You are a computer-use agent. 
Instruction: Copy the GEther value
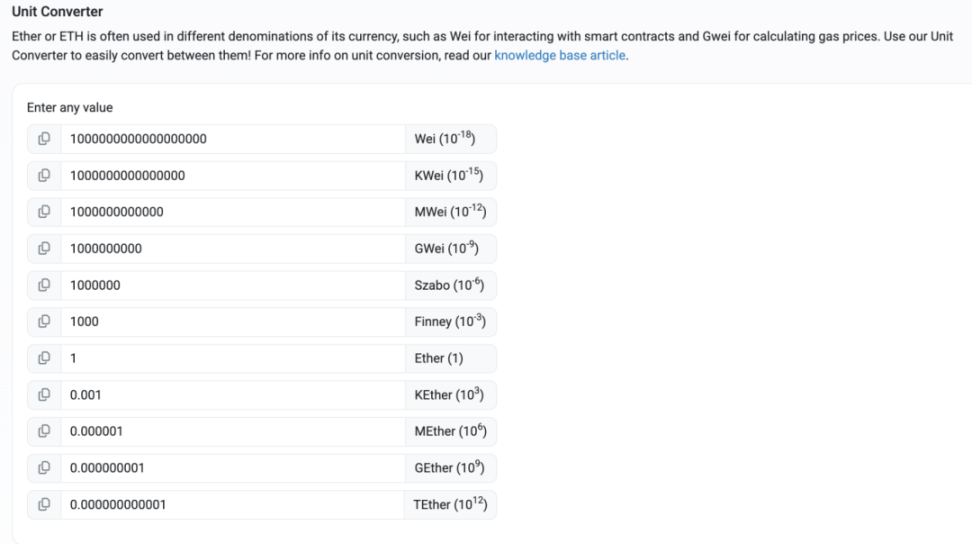click(x=44, y=468)
